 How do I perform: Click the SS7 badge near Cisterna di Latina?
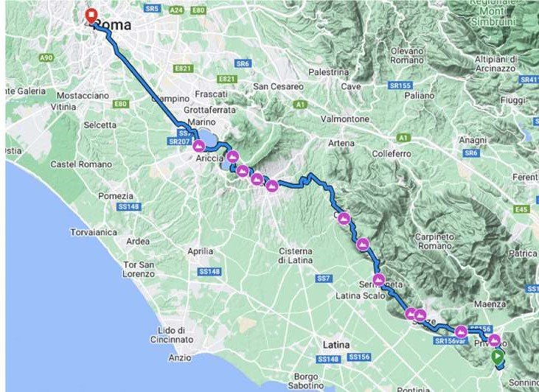[324, 279]
